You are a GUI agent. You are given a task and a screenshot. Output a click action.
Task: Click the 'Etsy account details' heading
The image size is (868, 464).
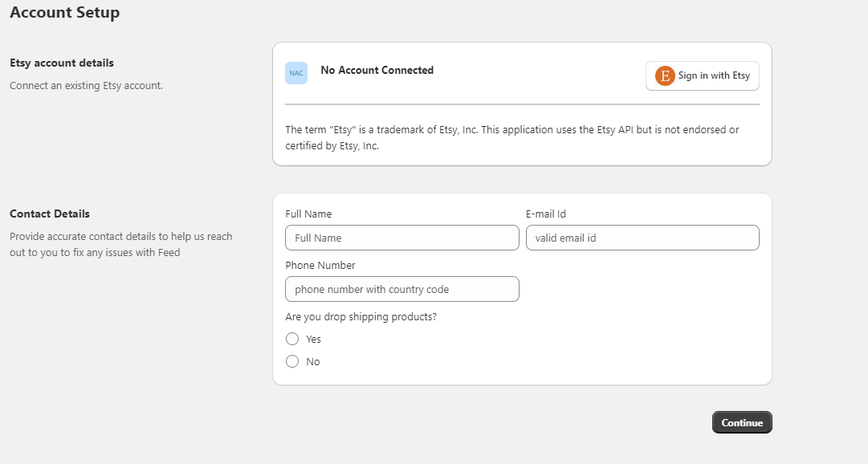(x=62, y=63)
